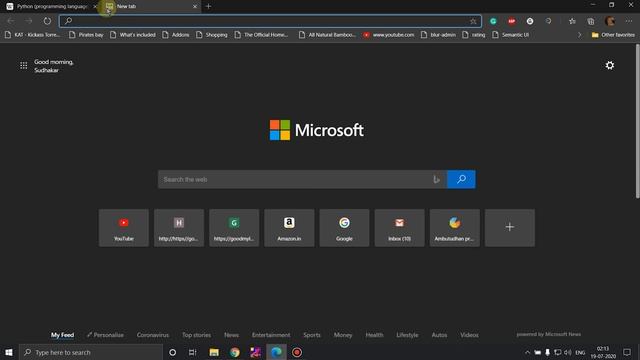Focus the browser address bar

coord(270,21)
